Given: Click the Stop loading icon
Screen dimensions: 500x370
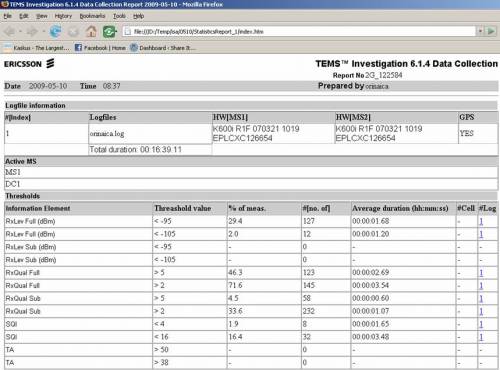Looking at the screenshot, I should [x=73, y=32].
